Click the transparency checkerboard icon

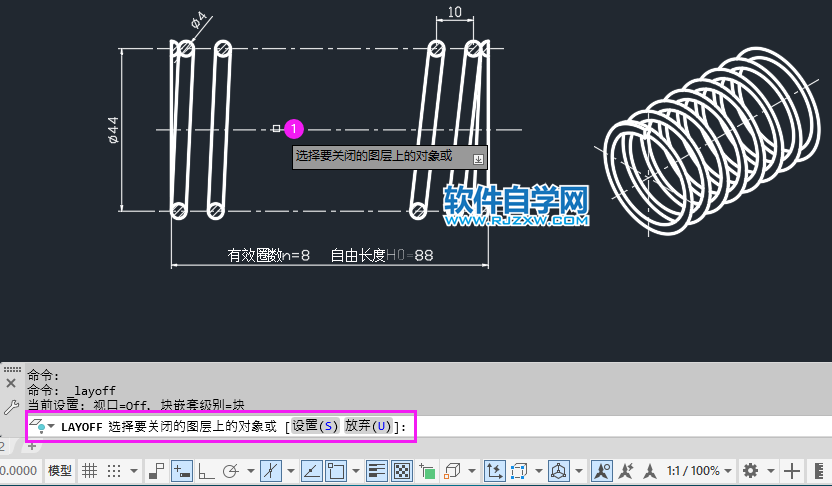[402, 471]
